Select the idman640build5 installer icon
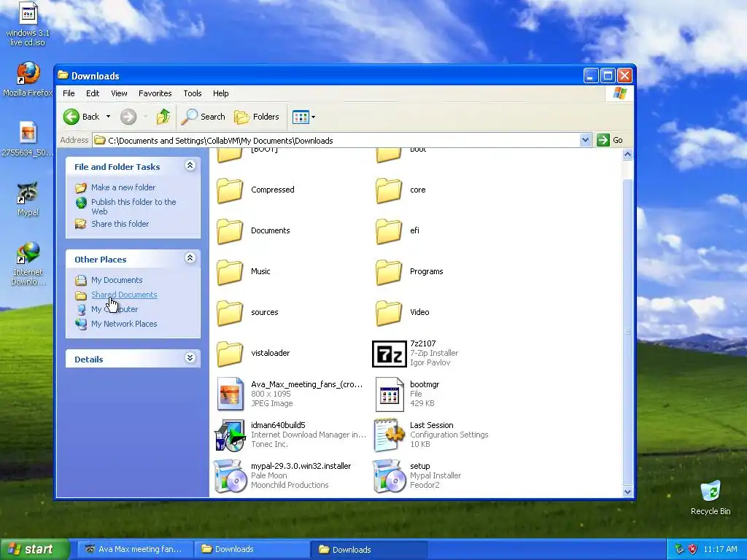747x560 pixels. coord(230,435)
